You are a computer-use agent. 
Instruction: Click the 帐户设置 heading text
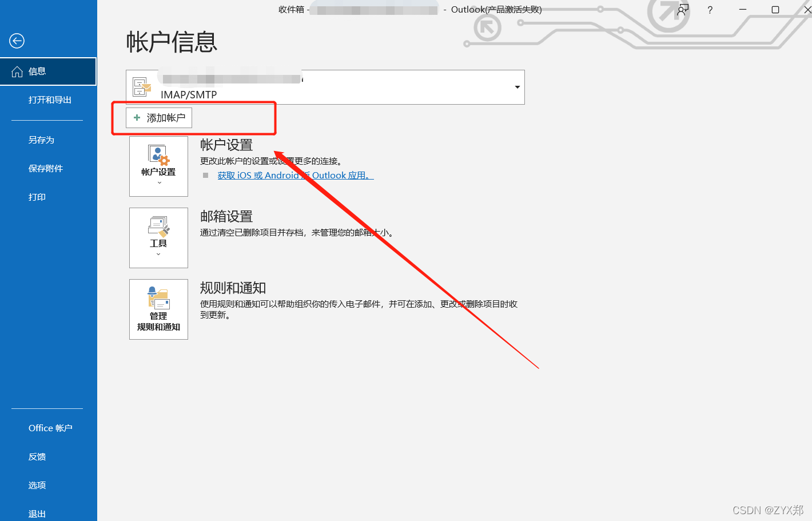coord(226,145)
